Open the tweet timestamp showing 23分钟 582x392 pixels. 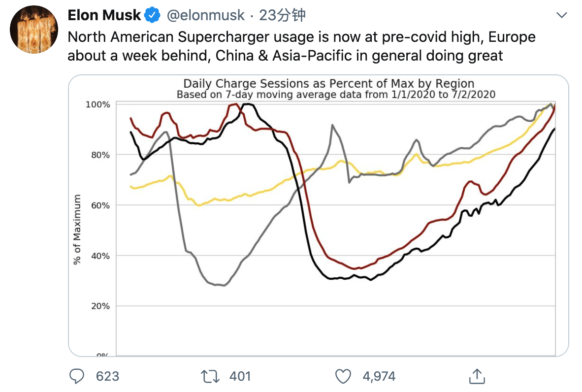tap(282, 16)
